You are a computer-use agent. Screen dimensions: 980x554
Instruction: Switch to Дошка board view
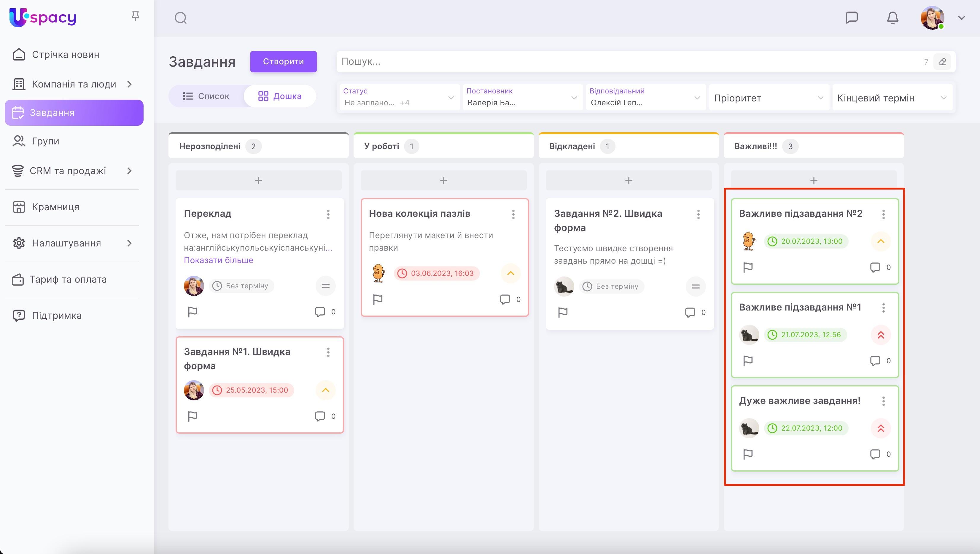280,96
